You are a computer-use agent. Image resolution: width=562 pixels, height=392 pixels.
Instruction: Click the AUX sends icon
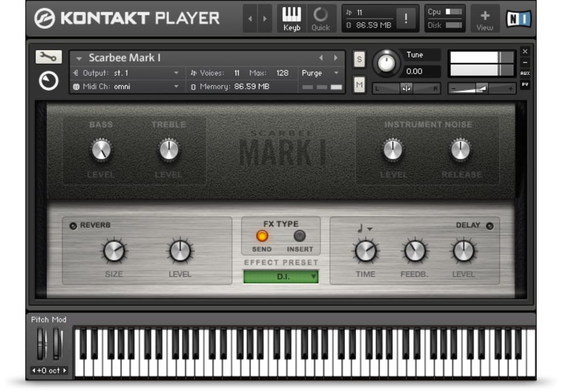525,73
